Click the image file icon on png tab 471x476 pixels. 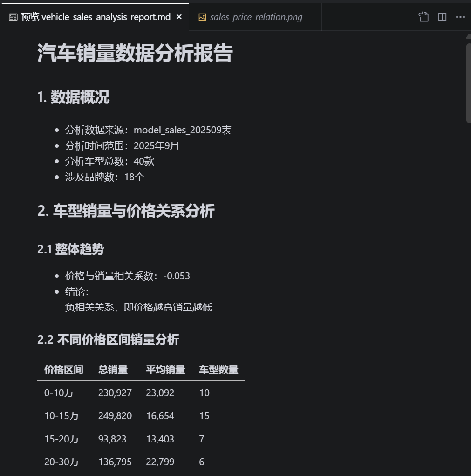(x=202, y=17)
